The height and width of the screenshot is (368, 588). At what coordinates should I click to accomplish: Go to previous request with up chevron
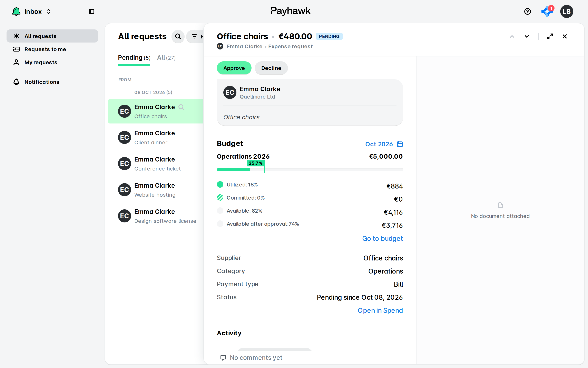(x=512, y=37)
